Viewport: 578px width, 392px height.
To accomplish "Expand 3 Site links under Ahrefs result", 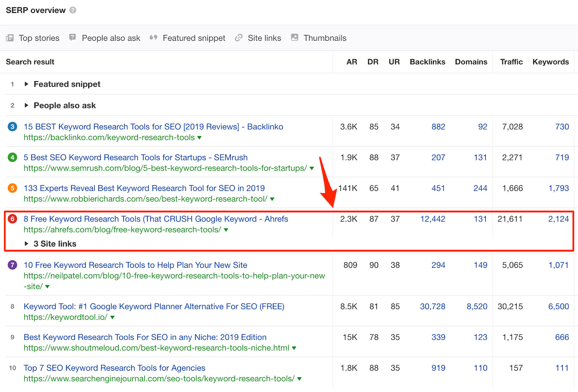I will pyautogui.click(x=27, y=243).
